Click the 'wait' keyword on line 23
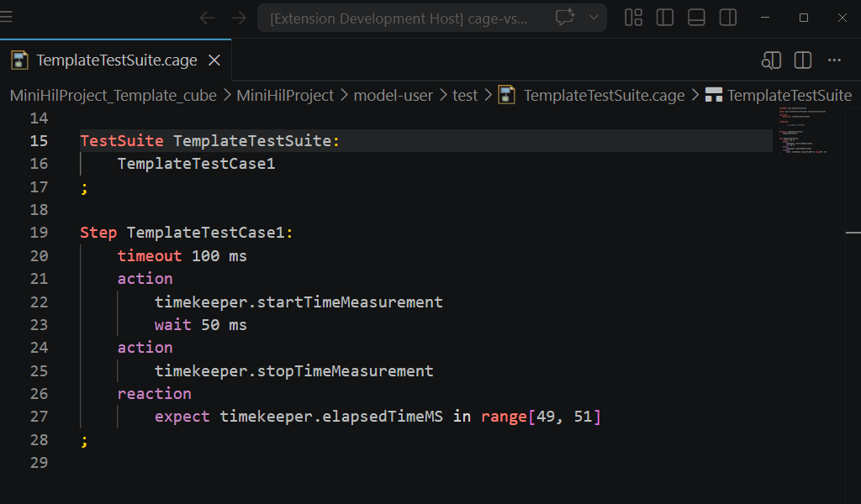Screen dimensions: 861x504 point(173,325)
